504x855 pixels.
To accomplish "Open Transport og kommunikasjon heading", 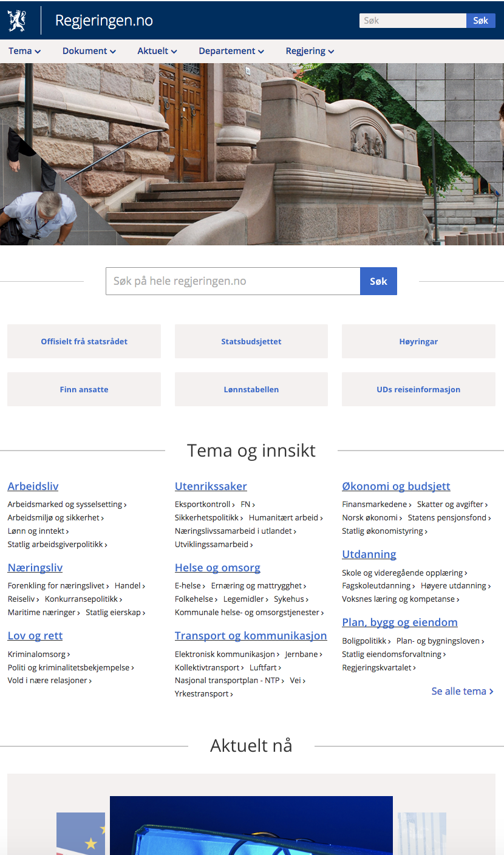I will coord(251,636).
